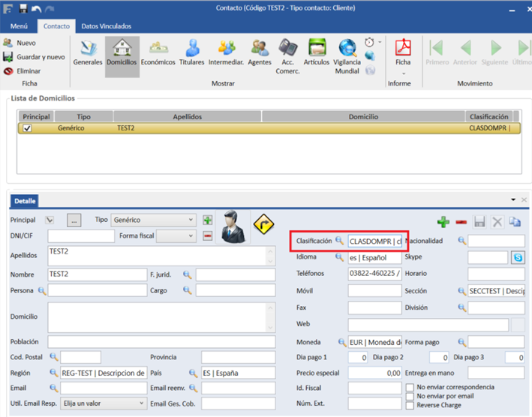
Task: Click the Skype call icon
Action: pyautogui.click(x=518, y=257)
